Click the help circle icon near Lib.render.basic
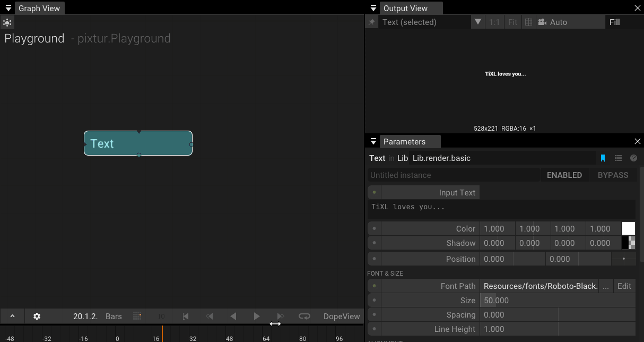Screen dimensions: 644x342 (x=633, y=158)
